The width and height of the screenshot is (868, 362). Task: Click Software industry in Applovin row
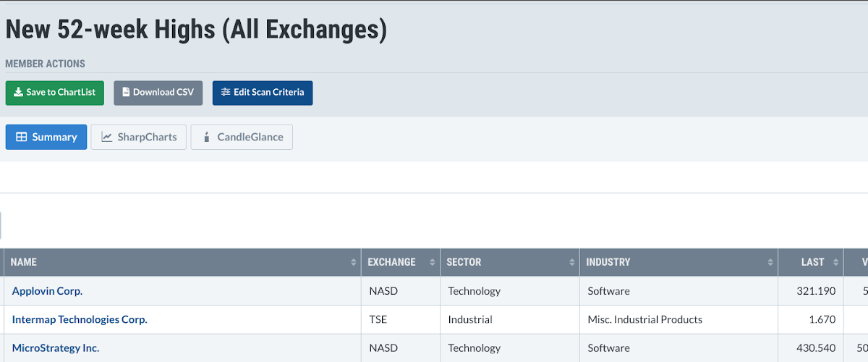679,291
